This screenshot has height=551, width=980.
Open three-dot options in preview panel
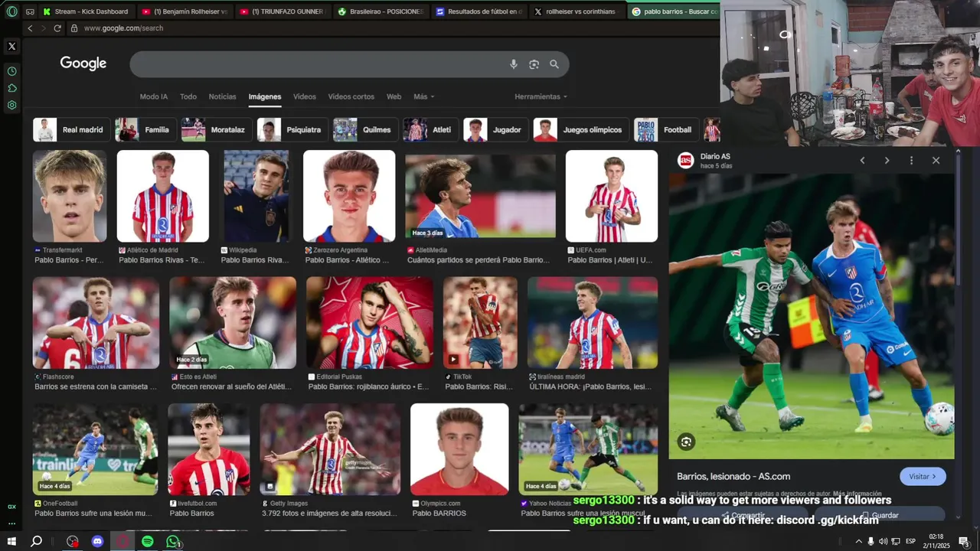tap(911, 161)
